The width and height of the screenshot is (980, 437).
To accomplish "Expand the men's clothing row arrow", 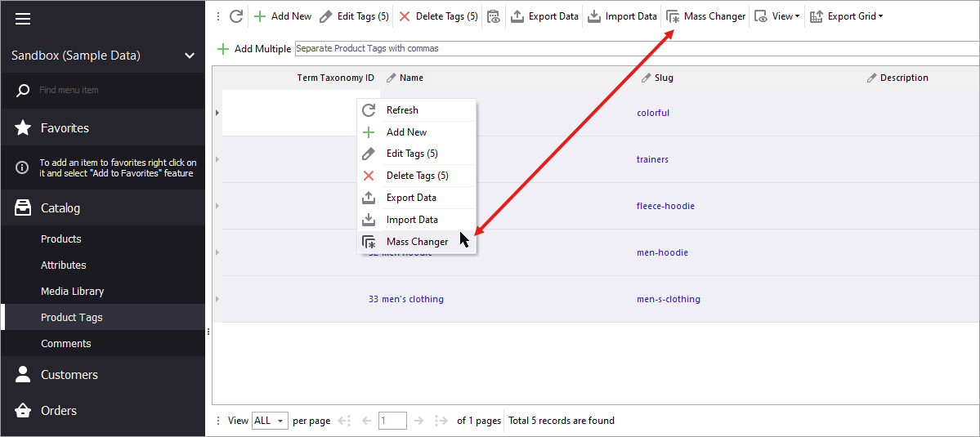I will [217, 299].
